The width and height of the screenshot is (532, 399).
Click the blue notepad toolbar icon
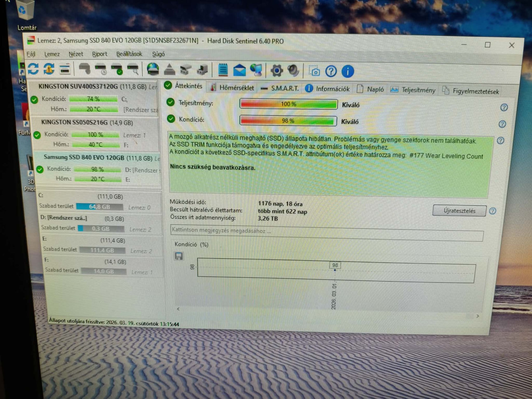(x=223, y=70)
